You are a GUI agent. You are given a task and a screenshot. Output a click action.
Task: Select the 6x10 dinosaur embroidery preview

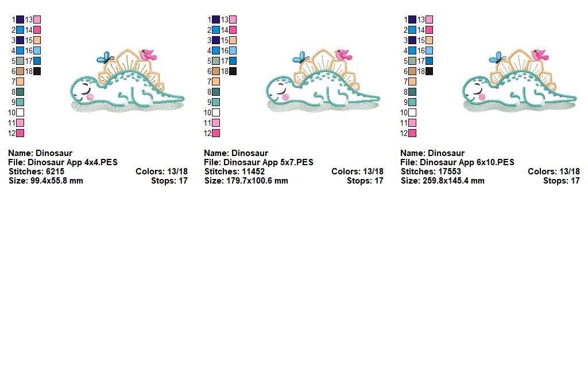coord(519,80)
